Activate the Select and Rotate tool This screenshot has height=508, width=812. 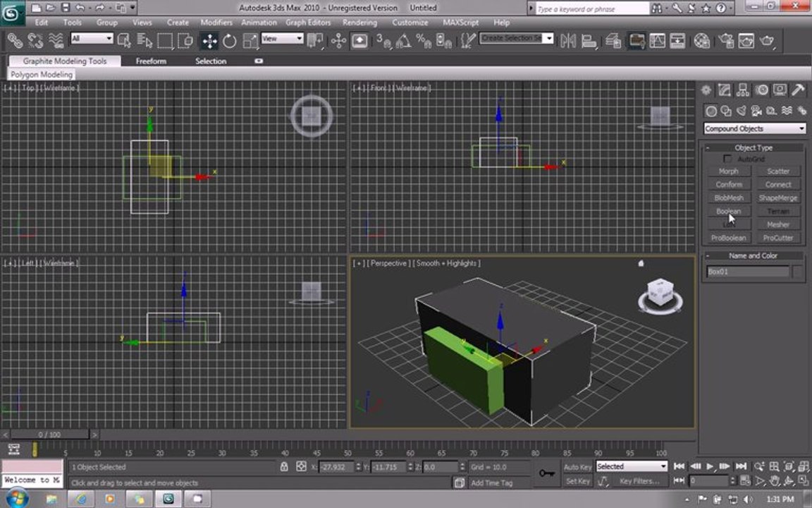[229, 40]
